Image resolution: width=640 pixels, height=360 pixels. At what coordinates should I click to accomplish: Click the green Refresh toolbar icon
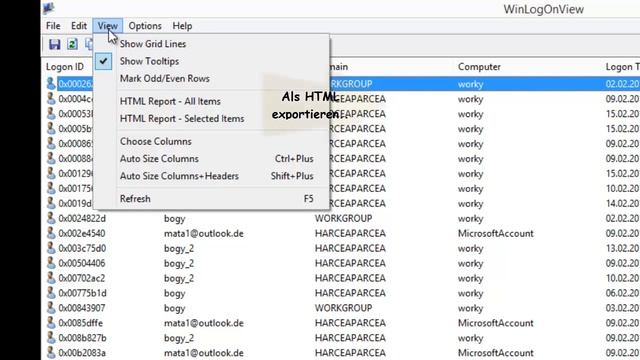click(x=72, y=44)
